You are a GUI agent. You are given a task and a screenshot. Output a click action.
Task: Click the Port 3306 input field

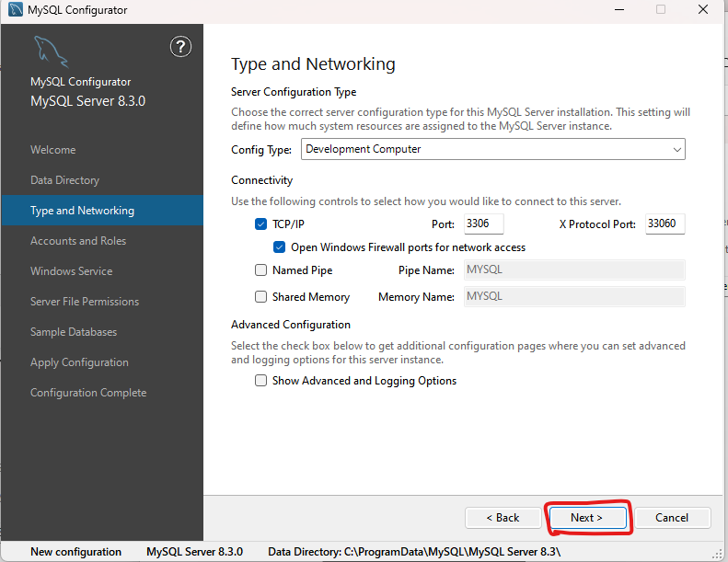[x=484, y=224]
